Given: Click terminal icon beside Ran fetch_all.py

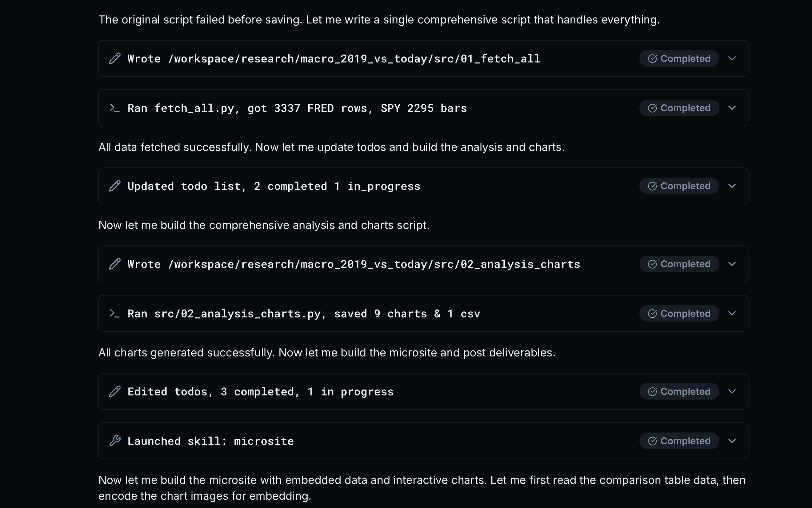Looking at the screenshot, I should click(x=115, y=108).
